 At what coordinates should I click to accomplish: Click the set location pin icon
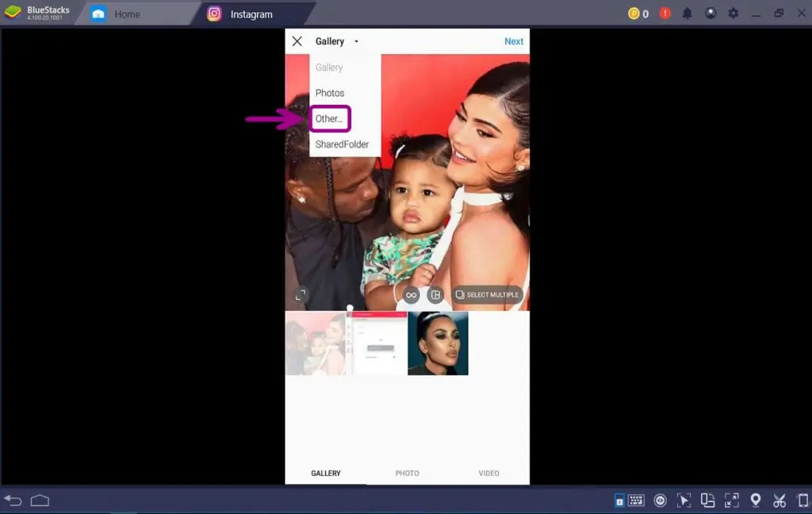tap(756, 500)
